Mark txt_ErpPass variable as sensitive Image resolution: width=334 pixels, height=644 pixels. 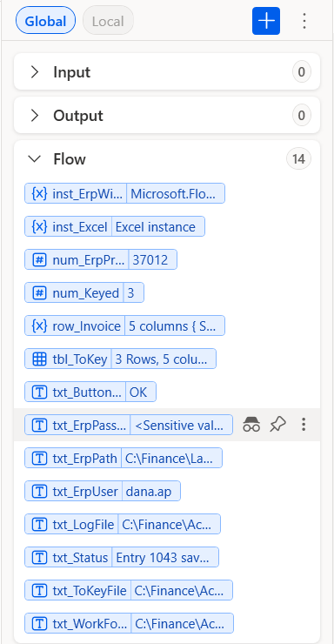[251, 425]
